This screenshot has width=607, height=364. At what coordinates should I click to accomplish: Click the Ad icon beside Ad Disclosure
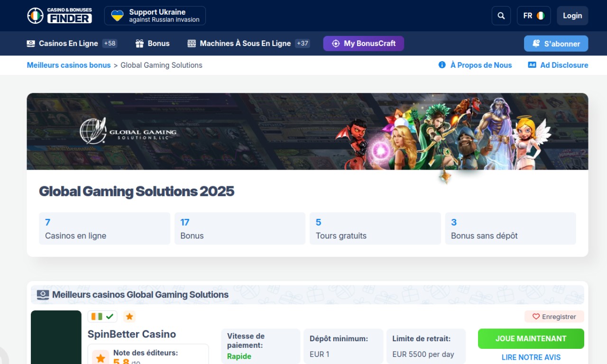pyautogui.click(x=532, y=65)
